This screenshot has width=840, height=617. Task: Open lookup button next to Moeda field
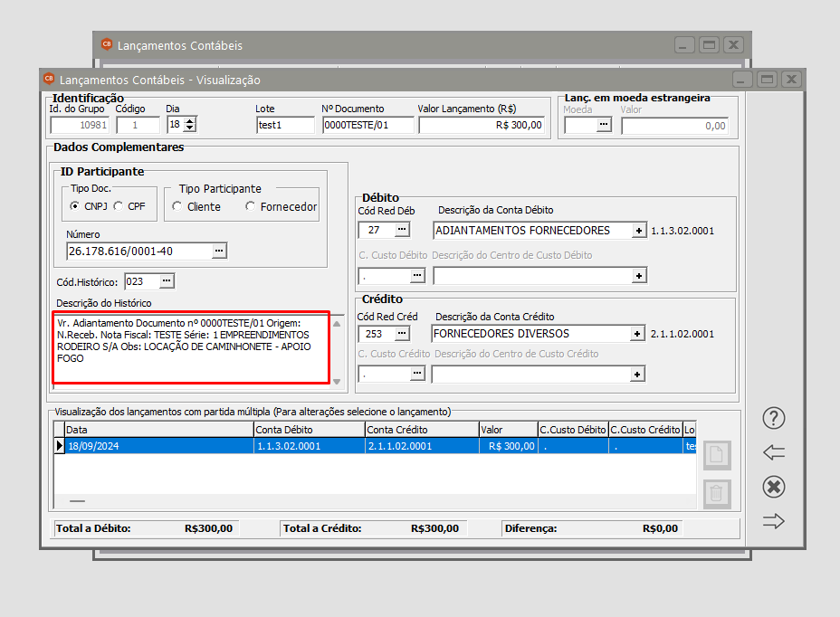(x=604, y=125)
